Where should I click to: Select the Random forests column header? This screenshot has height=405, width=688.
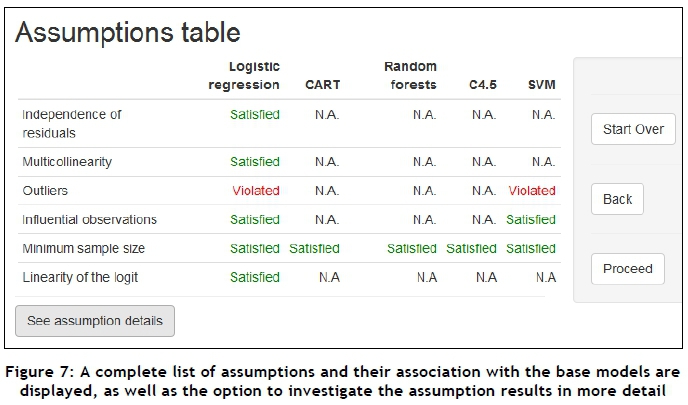pyautogui.click(x=410, y=76)
